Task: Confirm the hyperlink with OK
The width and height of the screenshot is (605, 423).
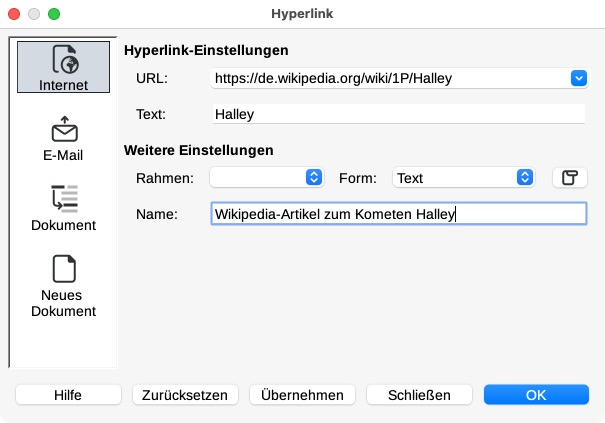Action: tap(536, 395)
